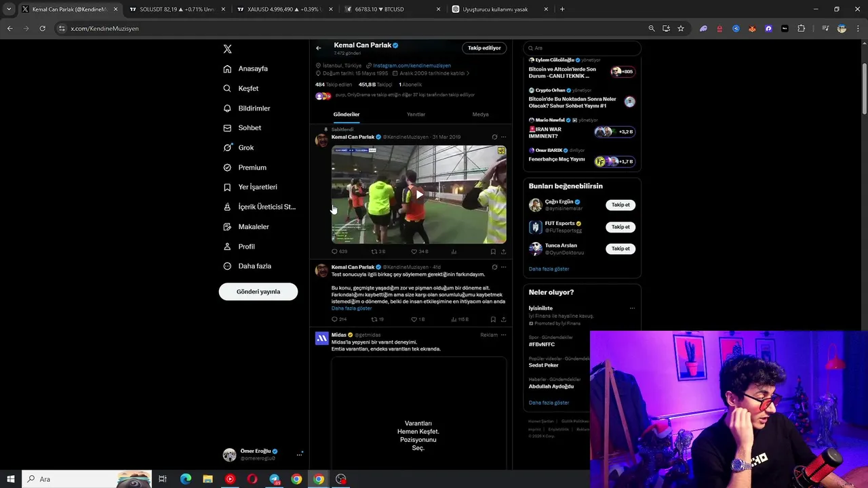Open Keşfet in the sidebar

(241, 88)
